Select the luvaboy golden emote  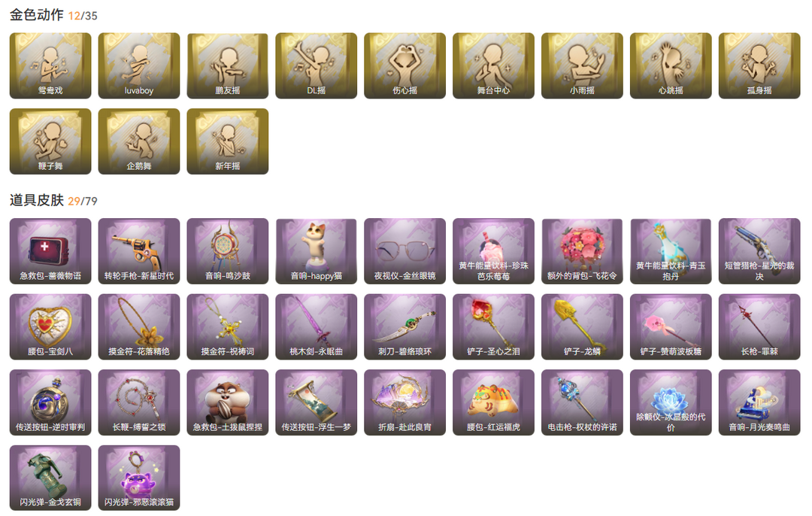139,65
